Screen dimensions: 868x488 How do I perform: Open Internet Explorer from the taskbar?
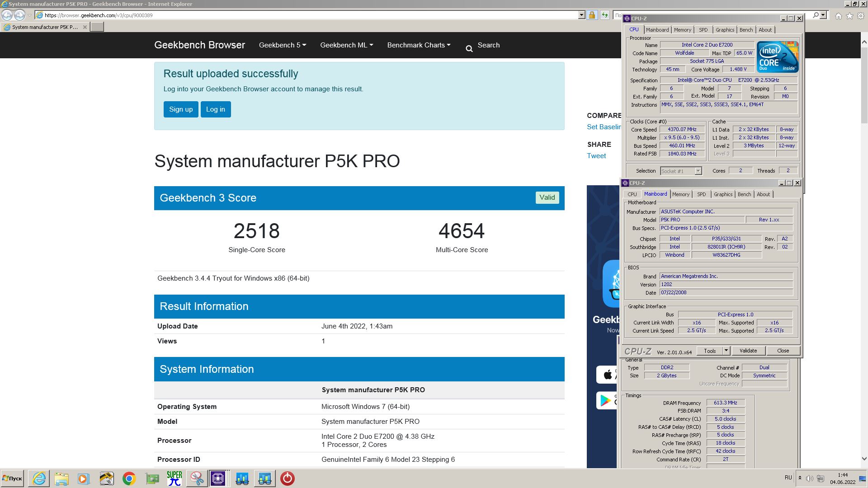(39, 479)
